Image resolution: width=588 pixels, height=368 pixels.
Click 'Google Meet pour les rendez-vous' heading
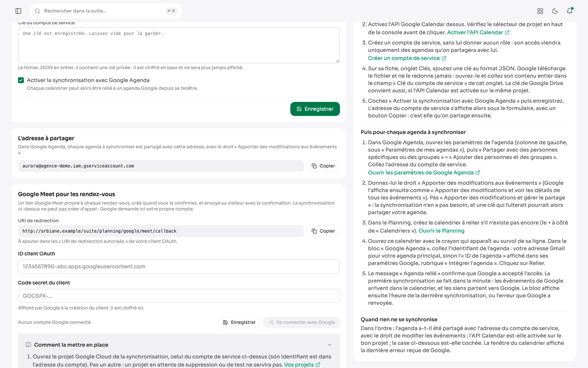[x=67, y=194]
